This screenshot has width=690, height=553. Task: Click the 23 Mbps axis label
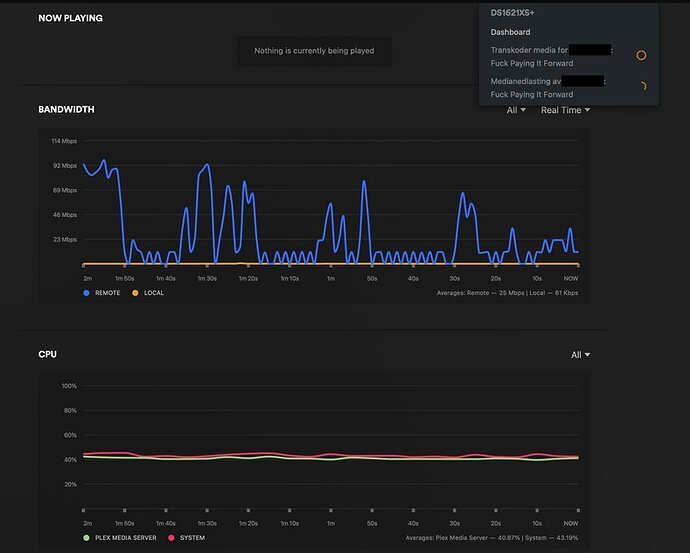tap(65, 240)
